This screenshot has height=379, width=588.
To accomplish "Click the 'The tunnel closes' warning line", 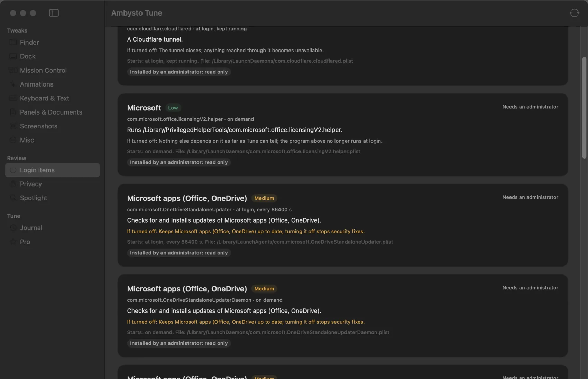I will [225, 51].
